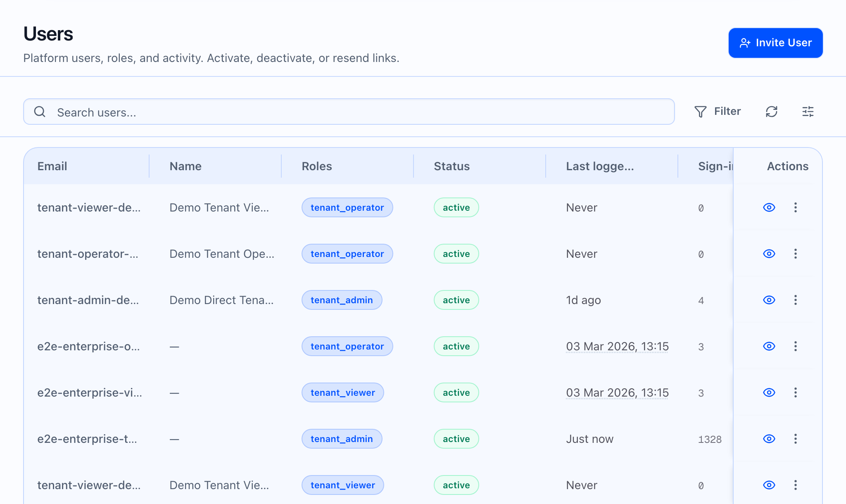The height and width of the screenshot is (504, 846).
Task: Click tenant_viewer badge for e2e-enterprise-vi...
Action: tap(342, 392)
